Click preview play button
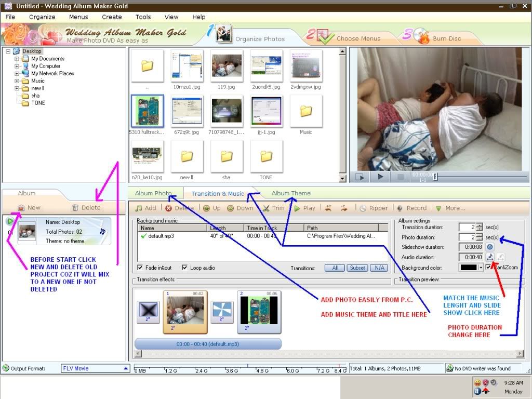Image resolution: width=532 pixels, height=399 pixels. pyautogui.click(x=380, y=177)
